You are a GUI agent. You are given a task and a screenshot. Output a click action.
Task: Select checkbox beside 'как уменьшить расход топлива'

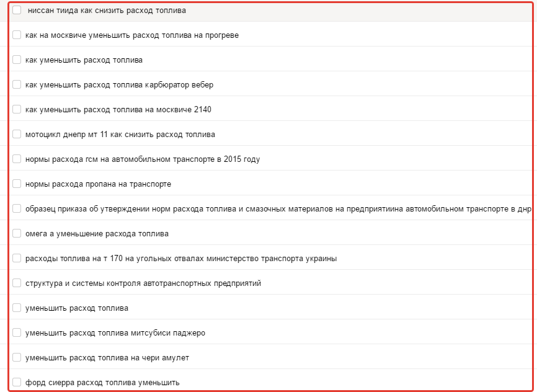(x=17, y=60)
